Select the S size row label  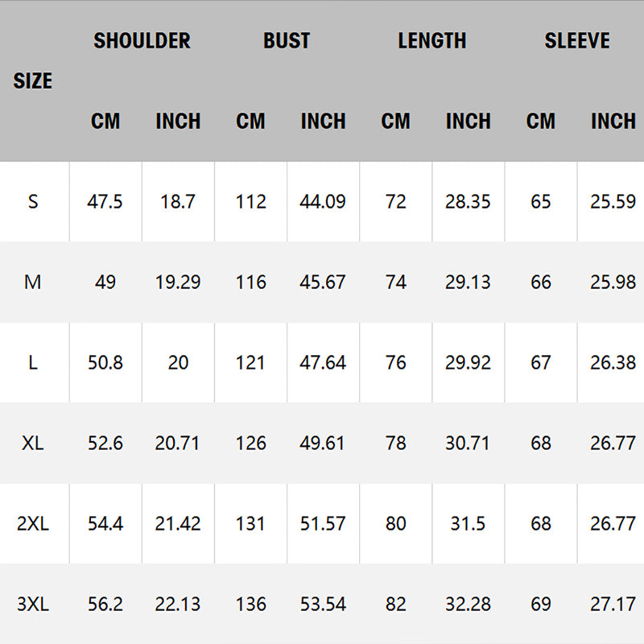click(33, 201)
